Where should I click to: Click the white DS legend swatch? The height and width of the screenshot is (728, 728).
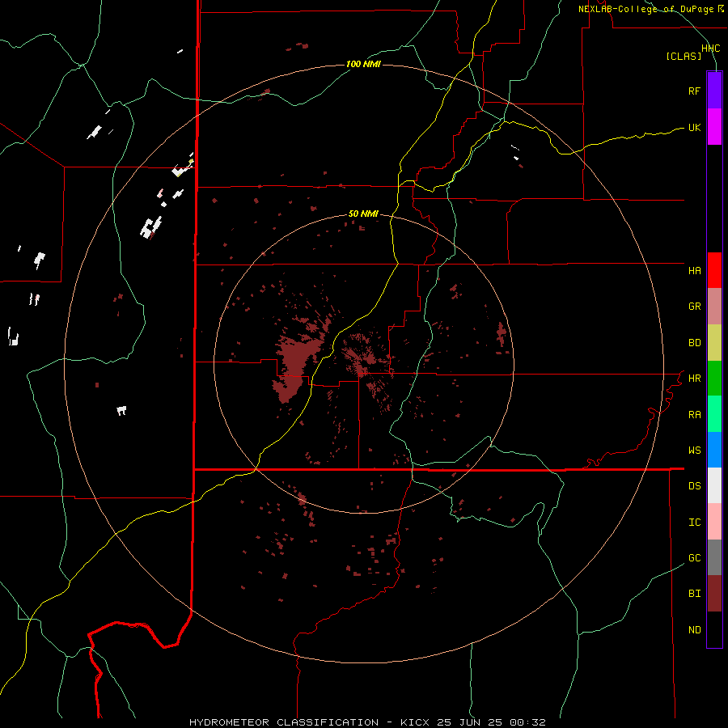coord(714,485)
